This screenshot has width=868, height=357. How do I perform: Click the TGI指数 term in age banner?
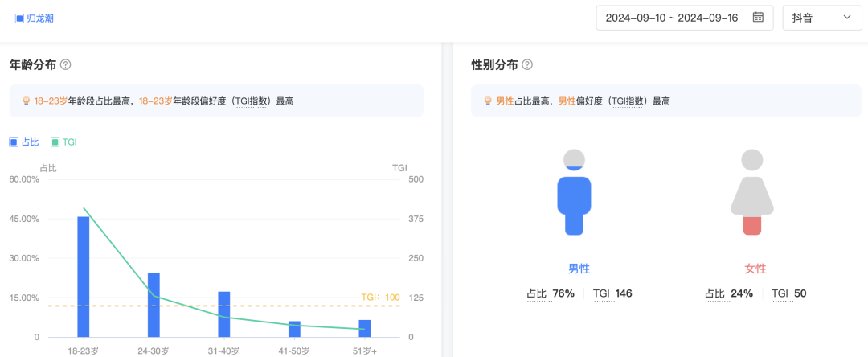pyautogui.click(x=251, y=101)
